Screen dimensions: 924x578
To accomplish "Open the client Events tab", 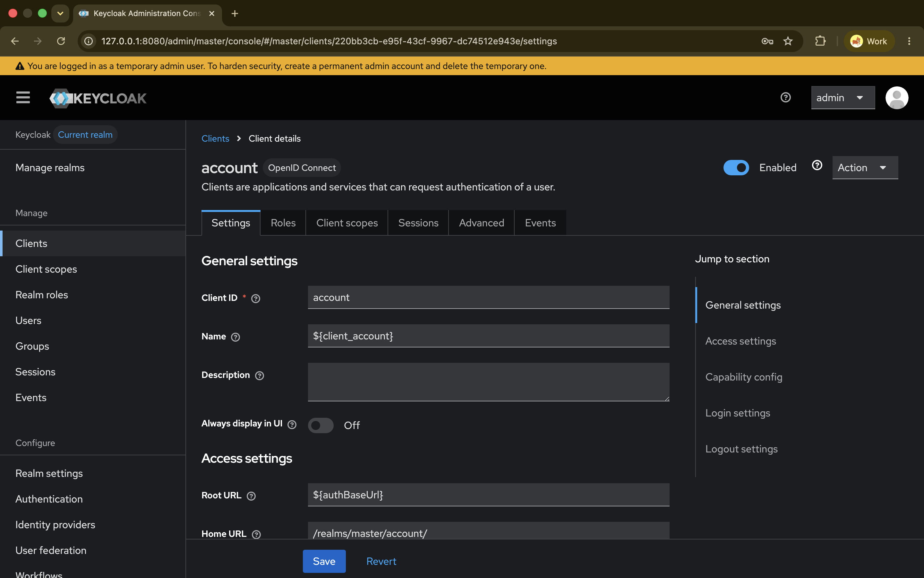I will click(540, 223).
